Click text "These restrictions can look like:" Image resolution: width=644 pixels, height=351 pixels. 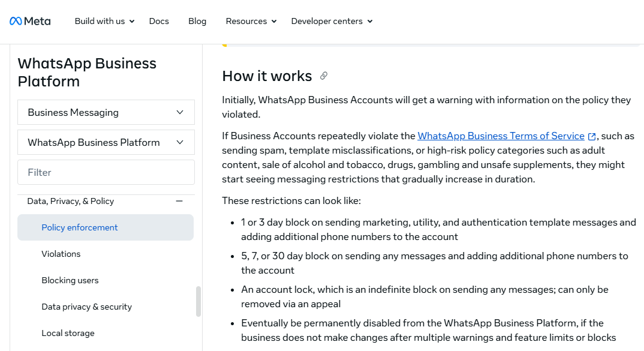tap(291, 200)
